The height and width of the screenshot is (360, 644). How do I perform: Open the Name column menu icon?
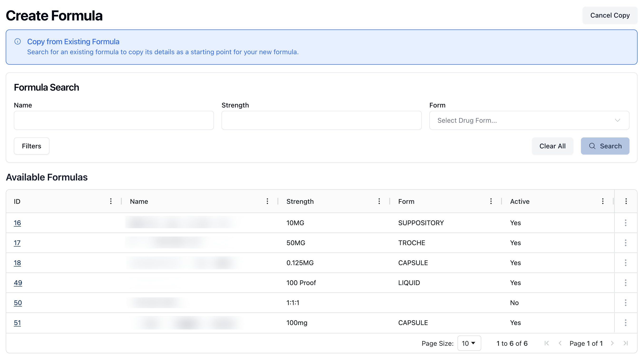tap(267, 201)
